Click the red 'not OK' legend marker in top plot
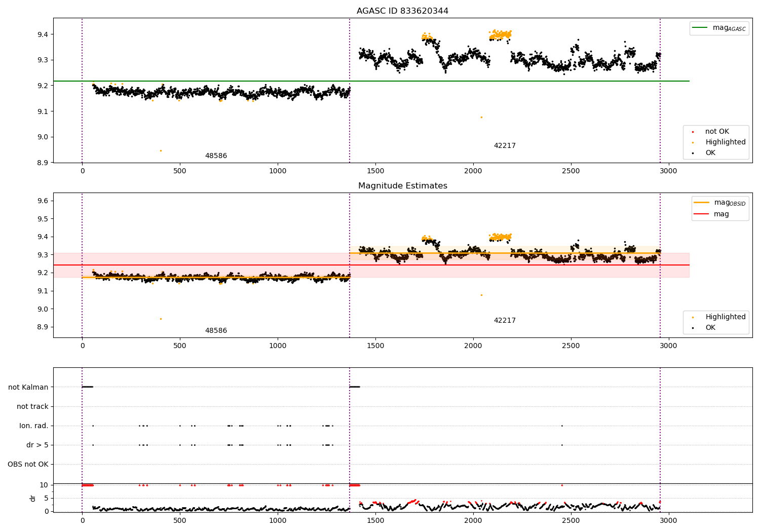The height and width of the screenshot is (532, 760). (x=693, y=132)
